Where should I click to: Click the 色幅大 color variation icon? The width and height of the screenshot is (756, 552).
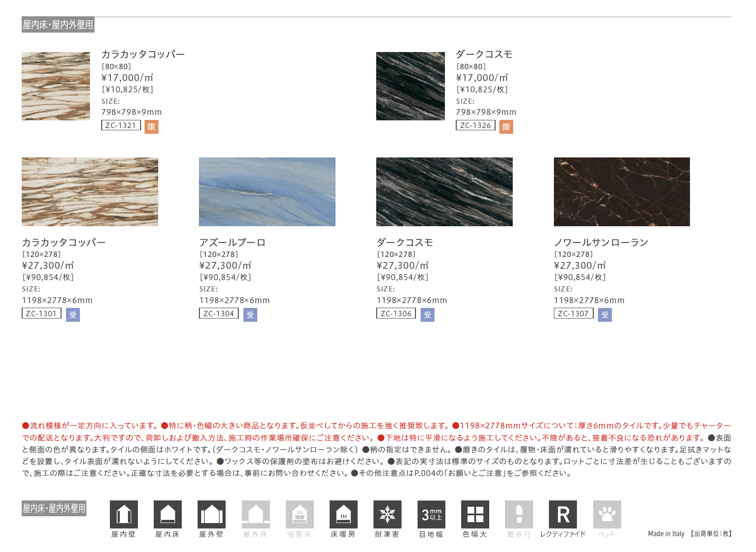(x=475, y=514)
